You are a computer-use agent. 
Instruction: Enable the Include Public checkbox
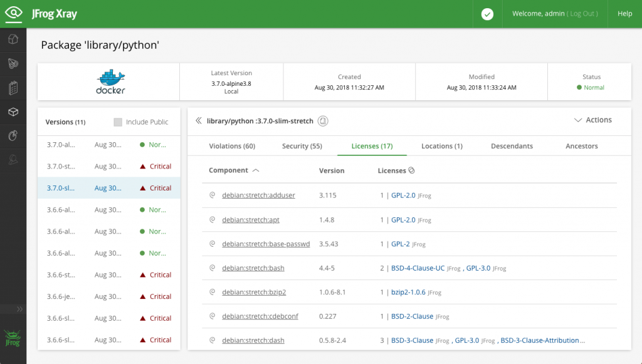[x=118, y=122]
